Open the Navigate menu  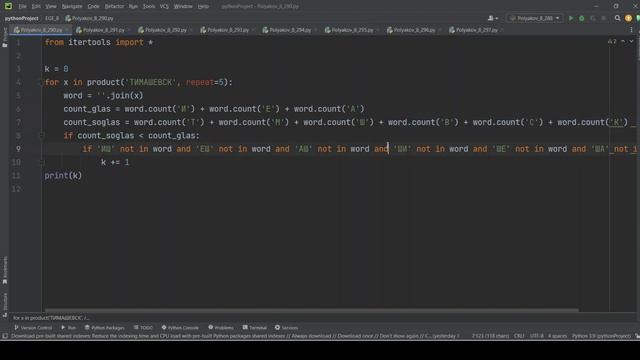(72, 6)
